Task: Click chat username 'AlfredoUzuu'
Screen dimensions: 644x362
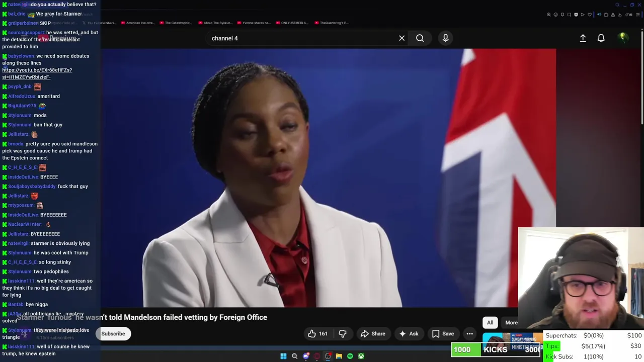Action: click(x=22, y=97)
